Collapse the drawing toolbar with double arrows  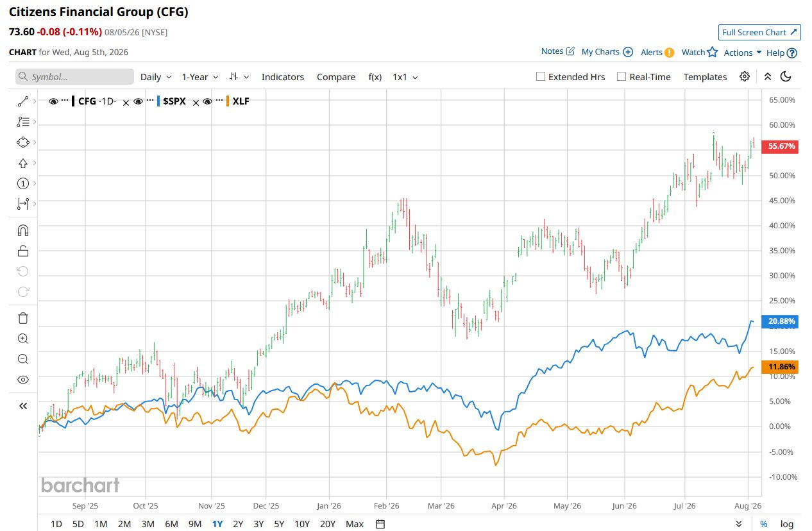pyautogui.click(x=23, y=406)
